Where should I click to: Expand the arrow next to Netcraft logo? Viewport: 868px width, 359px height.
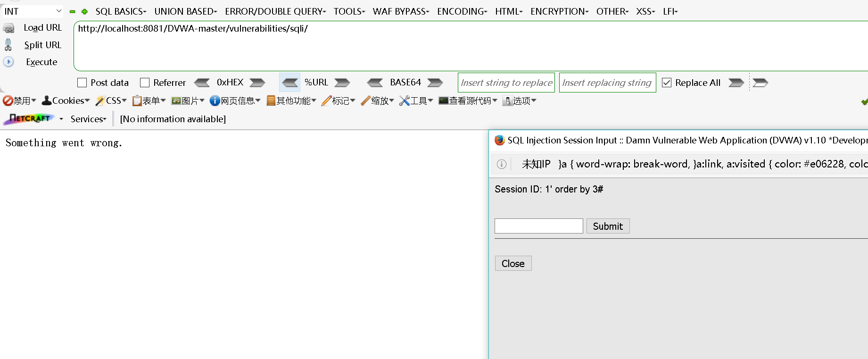(x=61, y=119)
